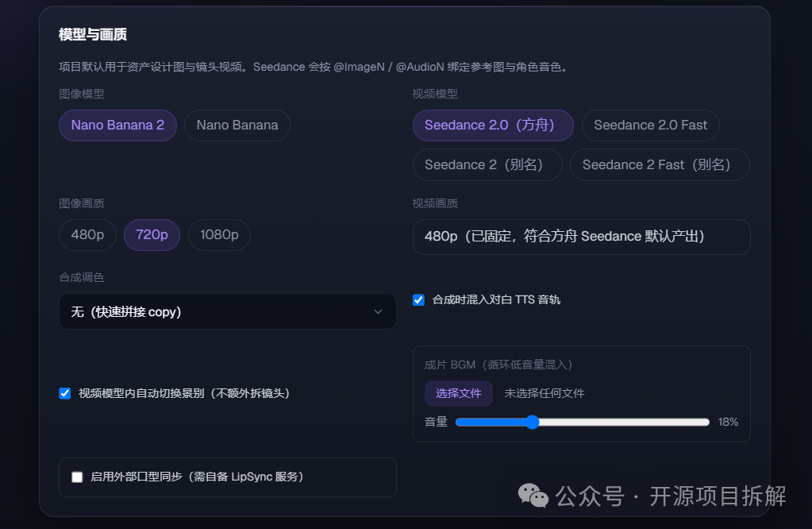
Task: Click the 成片 BGM（循环低音量混入）label
Action: tap(498, 365)
